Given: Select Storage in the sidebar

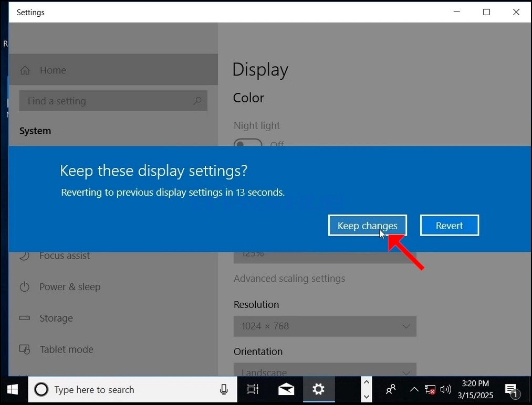Looking at the screenshot, I should (56, 318).
